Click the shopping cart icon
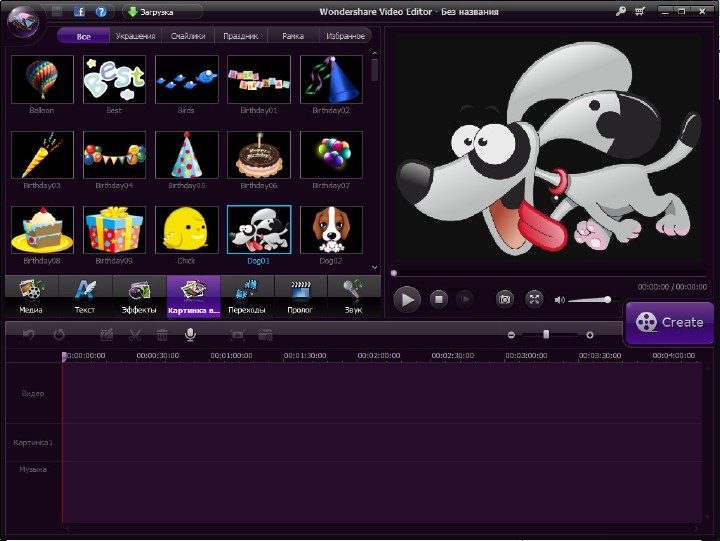 (640, 12)
